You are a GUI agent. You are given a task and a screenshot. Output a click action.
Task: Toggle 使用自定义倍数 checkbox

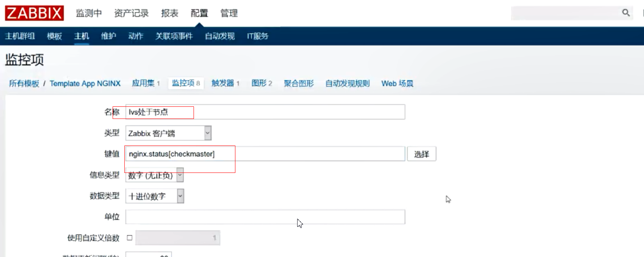pos(130,238)
